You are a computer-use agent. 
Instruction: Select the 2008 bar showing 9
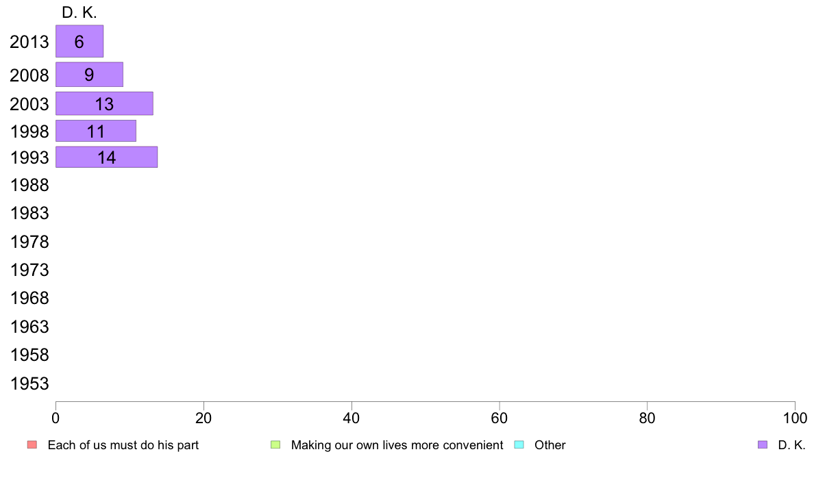coord(89,75)
